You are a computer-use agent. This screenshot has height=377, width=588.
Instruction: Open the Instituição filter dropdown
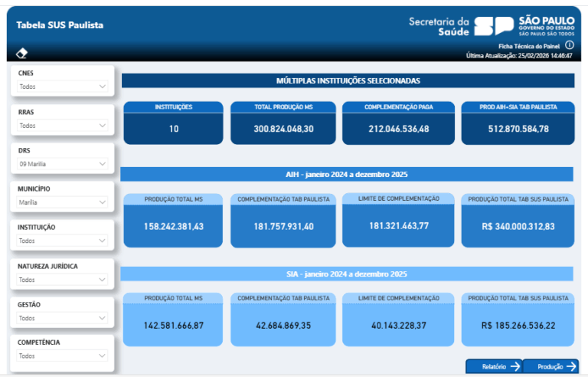point(62,241)
